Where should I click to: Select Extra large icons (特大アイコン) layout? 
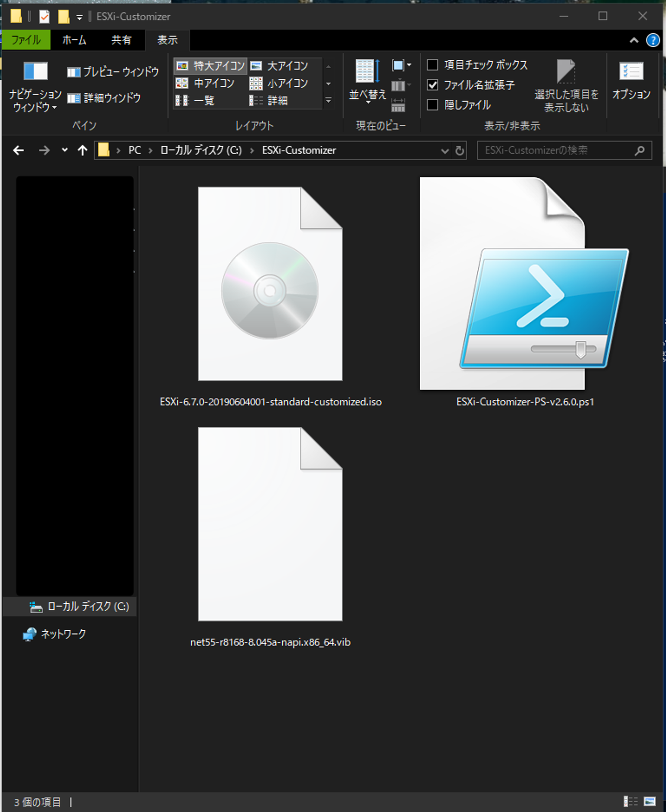point(211,65)
